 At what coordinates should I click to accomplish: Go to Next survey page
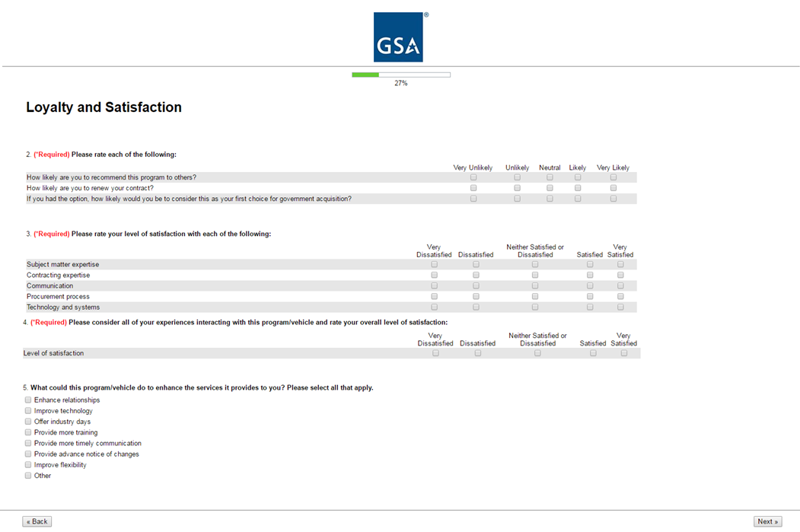click(x=767, y=521)
